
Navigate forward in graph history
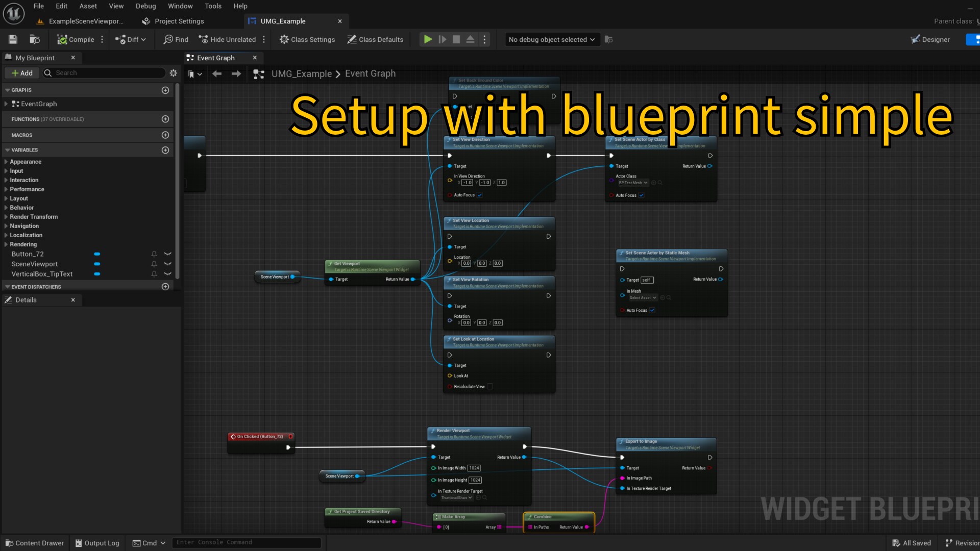tap(236, 74)
